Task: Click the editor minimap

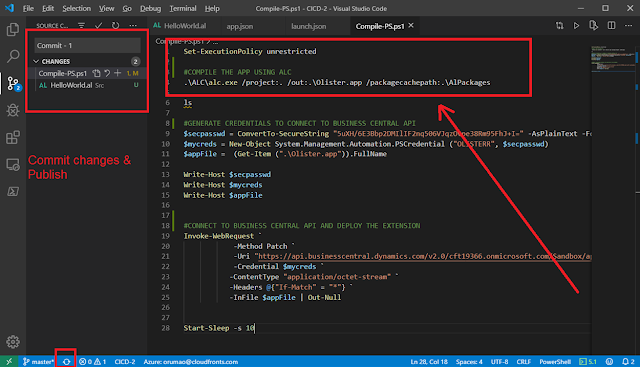Action: 613,59
